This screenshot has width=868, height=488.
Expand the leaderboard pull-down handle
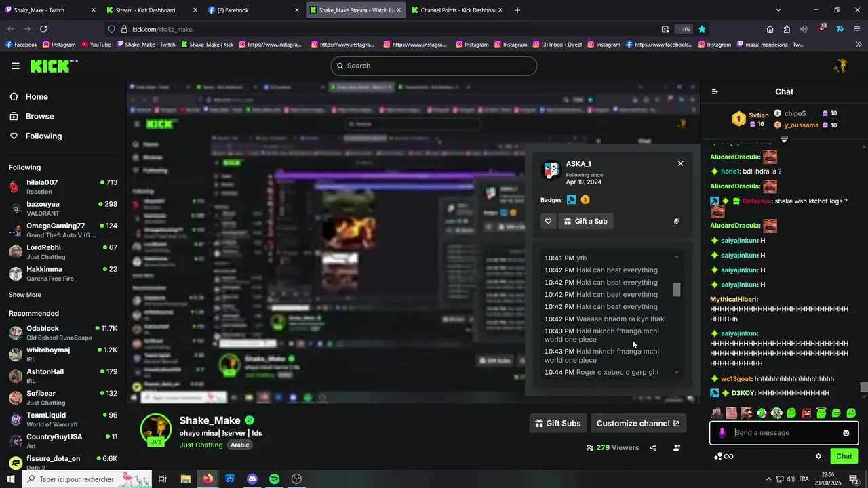coord(784,138)
